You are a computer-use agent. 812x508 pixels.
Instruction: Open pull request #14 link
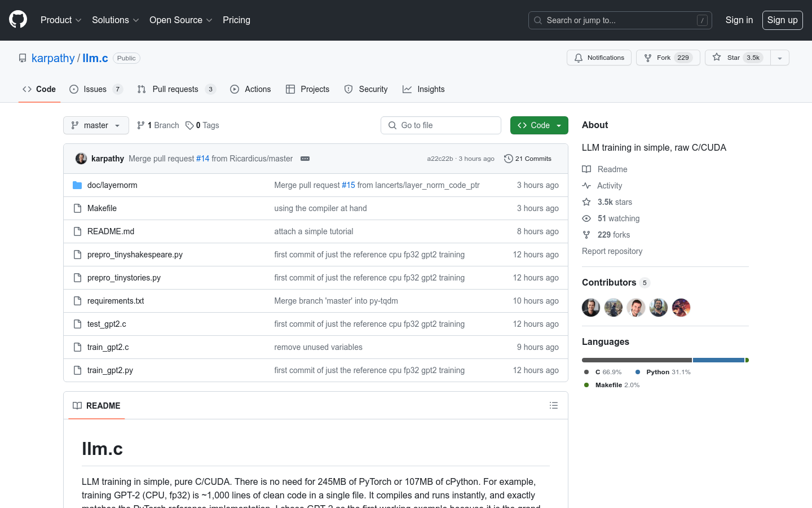(202, 159)
